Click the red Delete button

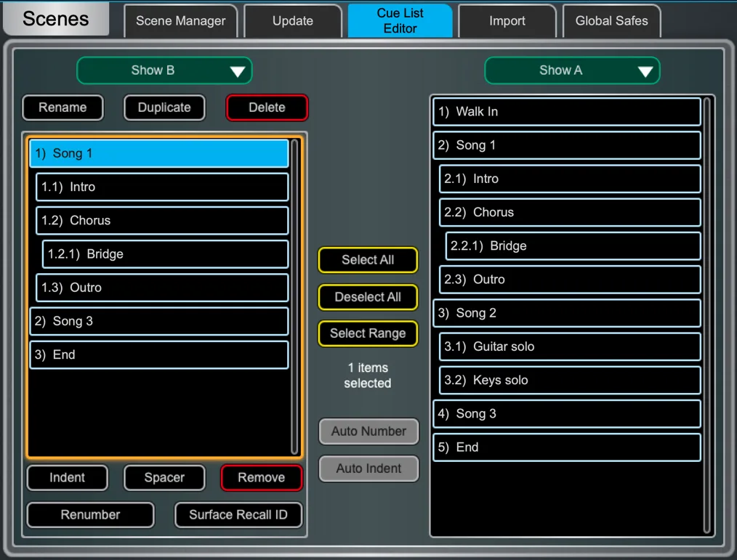267,107
